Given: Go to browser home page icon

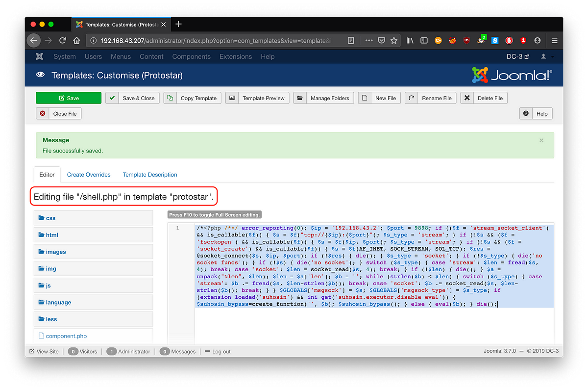Looking at the screenshot, I should pos(77,41).
